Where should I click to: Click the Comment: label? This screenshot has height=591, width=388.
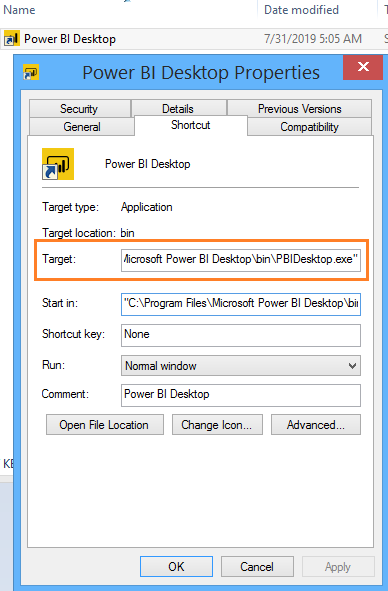pos(65,394)
